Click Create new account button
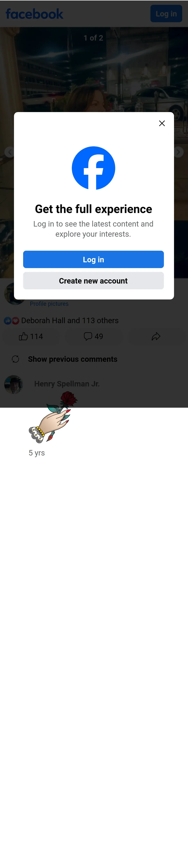188x868 pixels. [x=94, y=281]
